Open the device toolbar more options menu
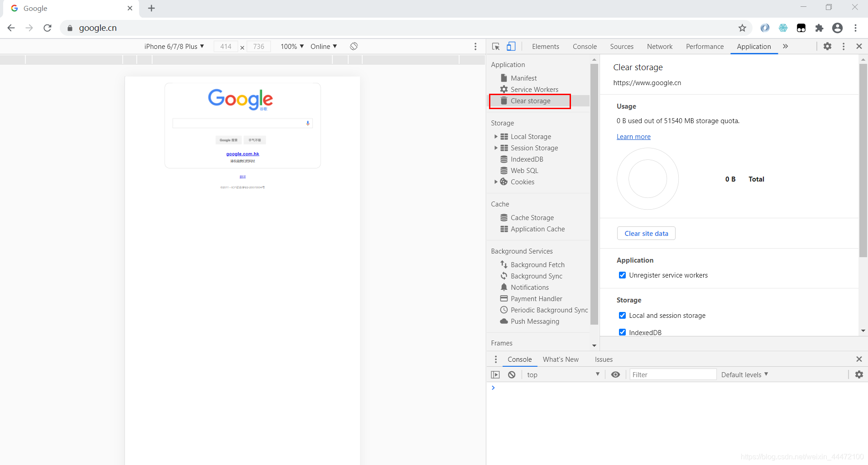 pos(475,46)
